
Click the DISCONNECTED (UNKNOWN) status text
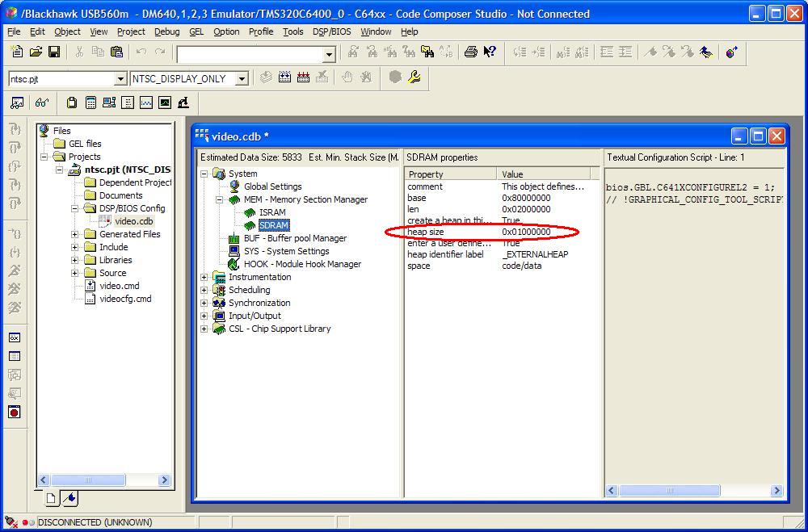[x=95, y=522]
